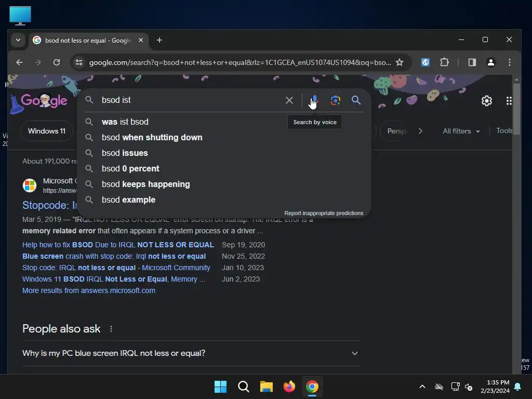Go back with the browser back arrow

(19, 62)
